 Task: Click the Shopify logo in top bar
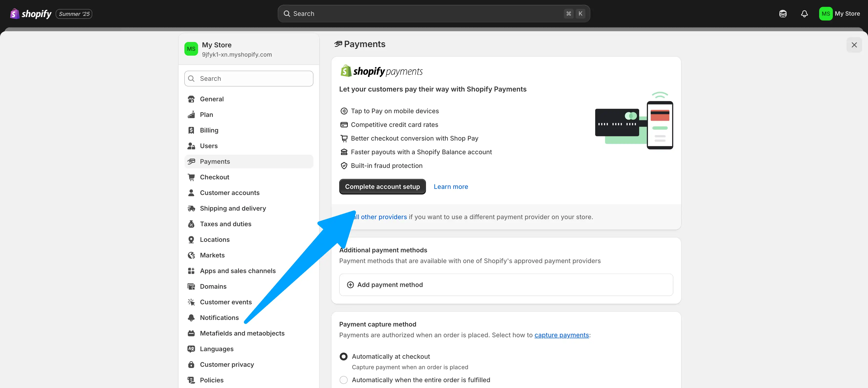click(x=31, y=14)
